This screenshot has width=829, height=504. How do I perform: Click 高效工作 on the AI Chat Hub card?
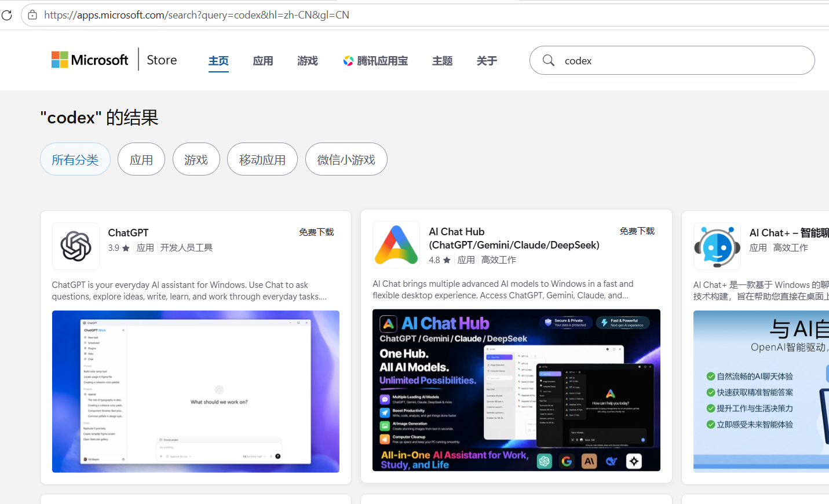point(499,260)
